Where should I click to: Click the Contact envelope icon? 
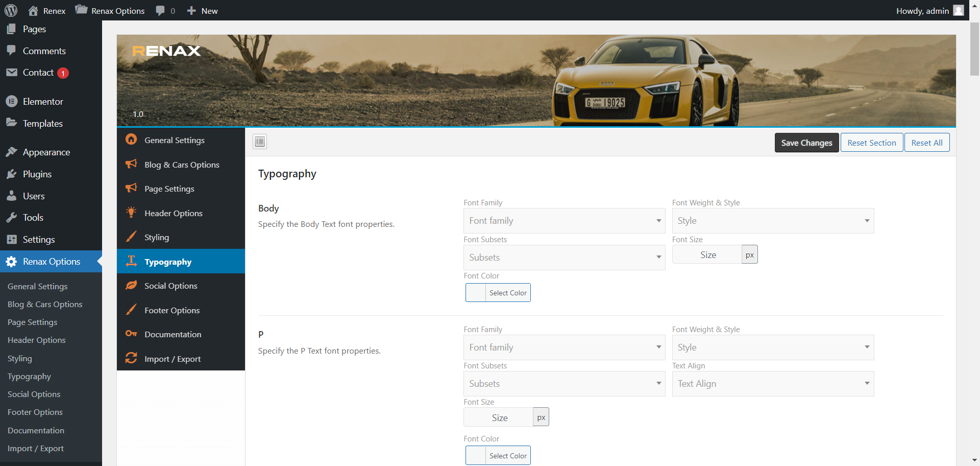pos(11,73)
